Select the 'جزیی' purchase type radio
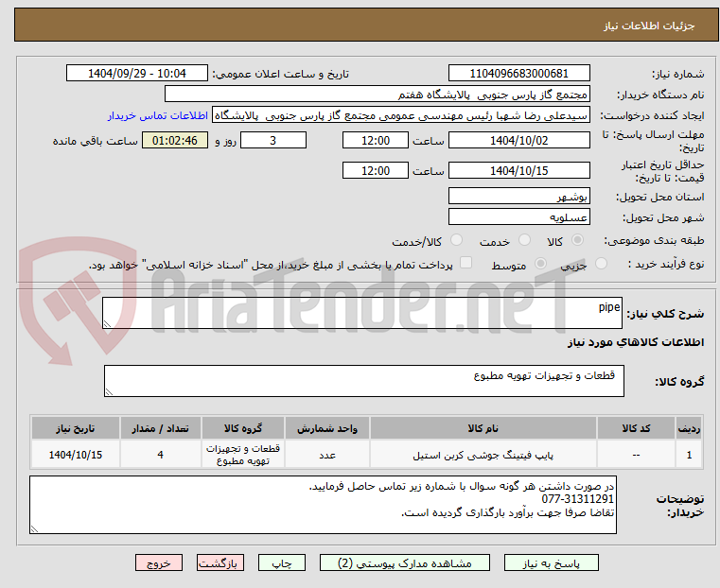The width and height of the screenshot is (720, 588). (601, 264)
